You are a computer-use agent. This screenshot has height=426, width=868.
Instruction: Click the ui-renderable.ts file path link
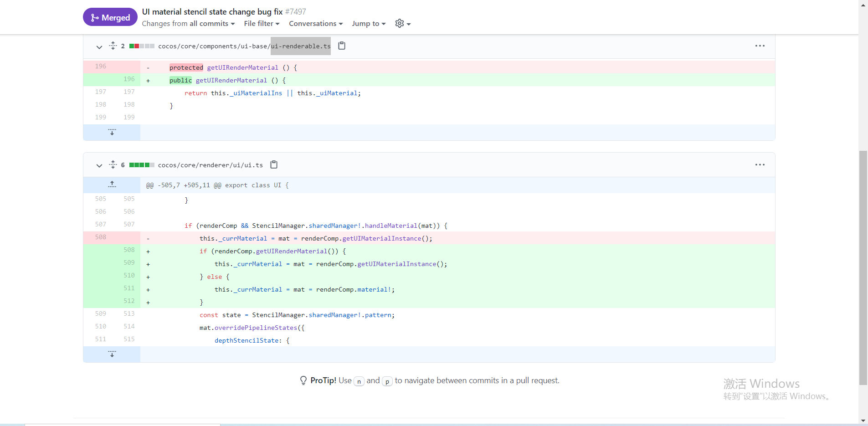244,46
